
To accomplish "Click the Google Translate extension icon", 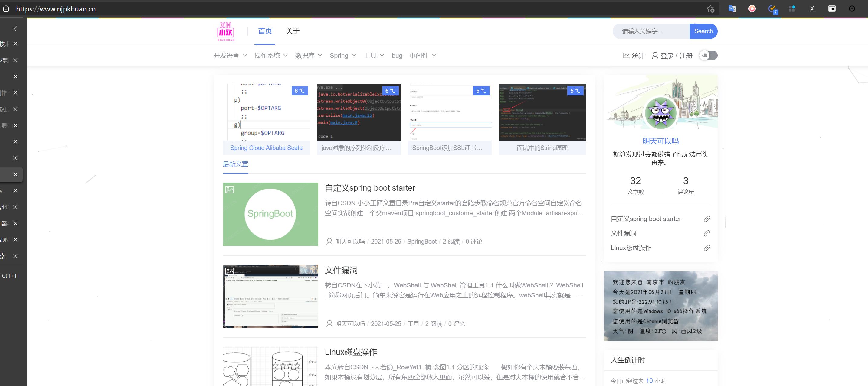I will click(732, 9).
